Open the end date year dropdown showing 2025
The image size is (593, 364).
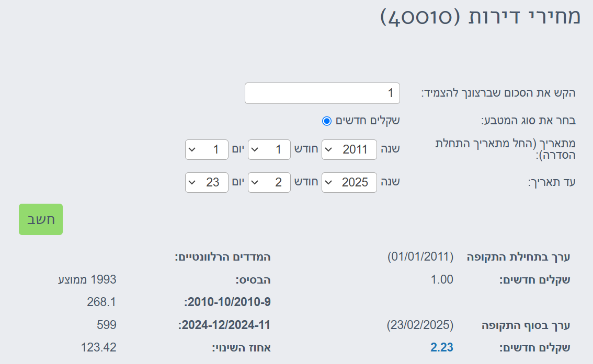[349, 182]
